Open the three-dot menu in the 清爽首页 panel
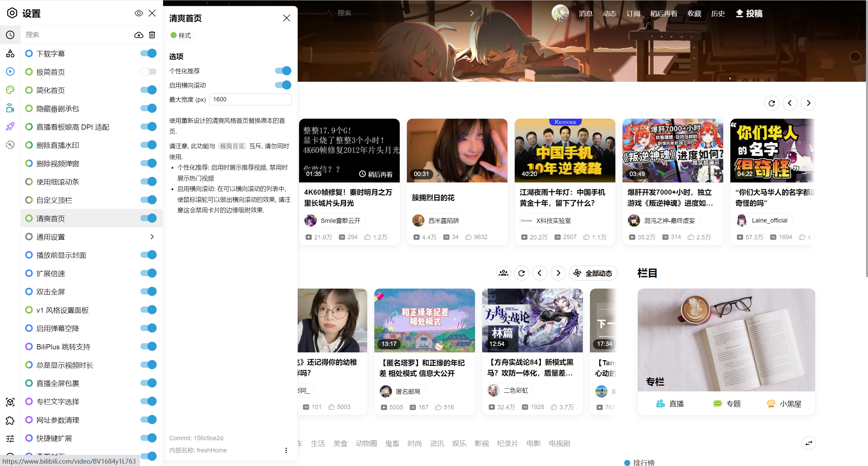868x466 pixels. (x=286, y=450)
